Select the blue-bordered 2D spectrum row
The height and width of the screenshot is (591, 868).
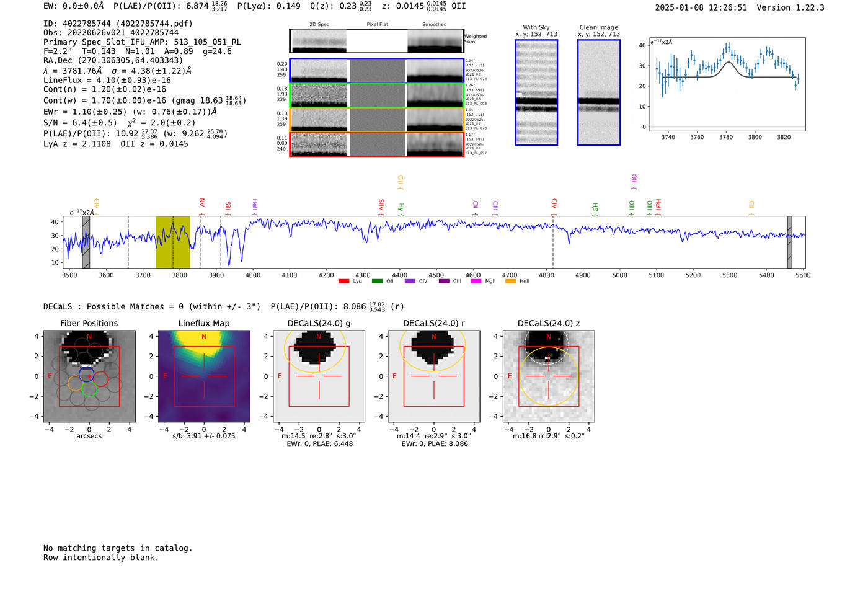[x=377, y=71]
